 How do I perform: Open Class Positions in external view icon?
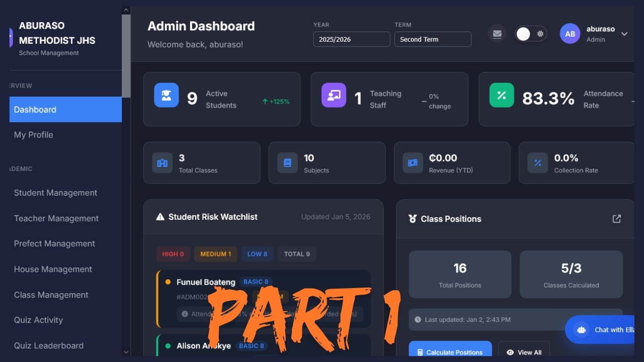click(617, 219)
